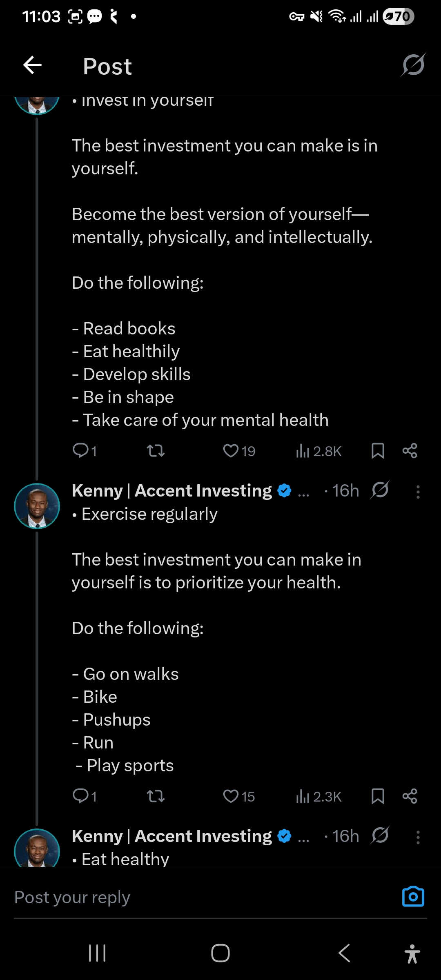Image resolution: width=441 pixels, height=980 pixels.
Task: Repost the Invest in yourself post
Action: pos(156,451)
